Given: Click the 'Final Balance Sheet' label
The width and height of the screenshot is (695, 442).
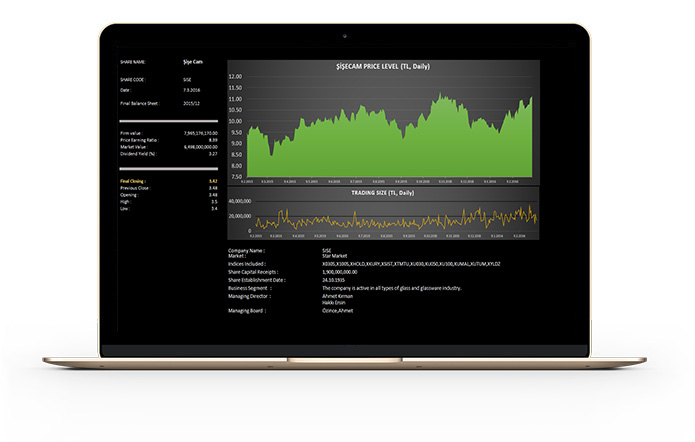Looking at the screenshot, I should (x=140, y=103).
